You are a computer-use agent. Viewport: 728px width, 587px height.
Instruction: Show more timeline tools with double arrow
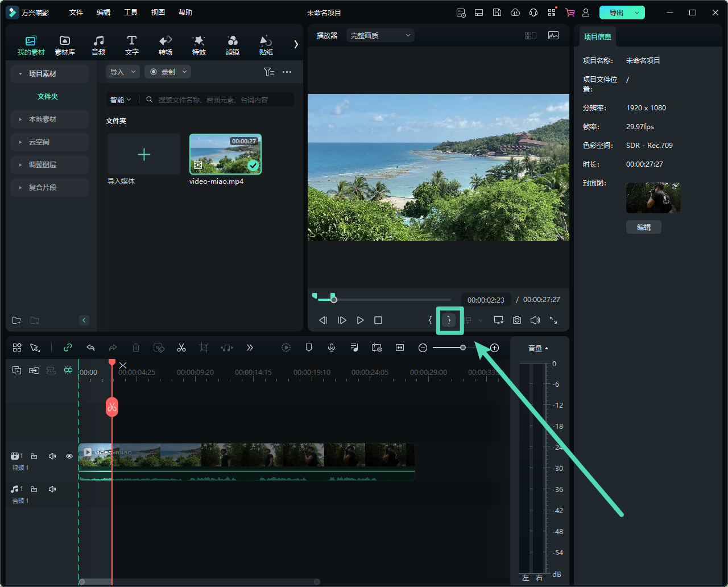coord(250,348)
